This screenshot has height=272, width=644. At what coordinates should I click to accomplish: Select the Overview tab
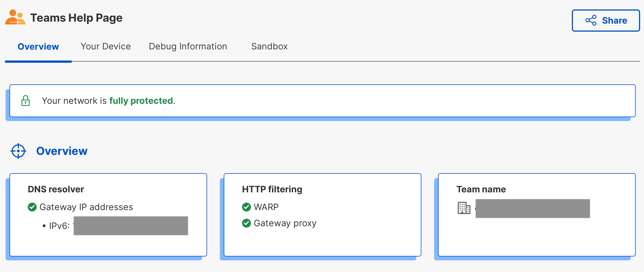(x=38, y=46)
